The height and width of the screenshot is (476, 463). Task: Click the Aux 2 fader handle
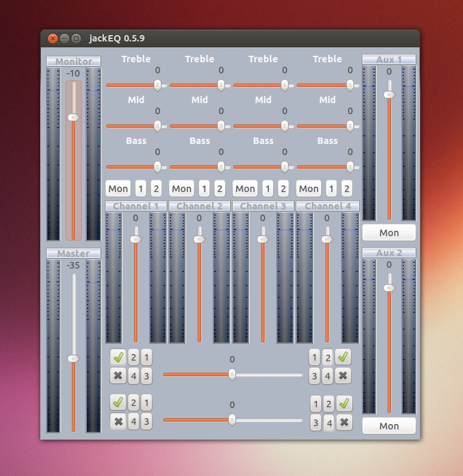389,288
